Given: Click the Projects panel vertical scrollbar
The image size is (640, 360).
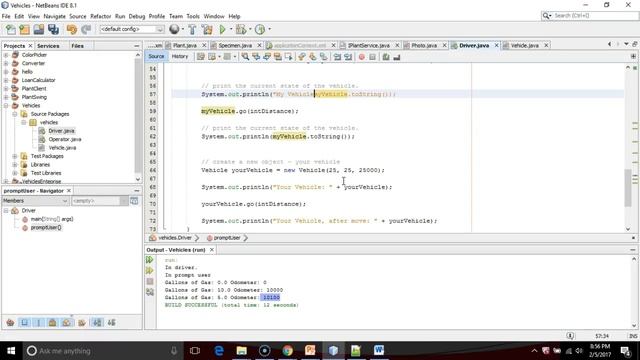Looking at the screenshot, I should click(x=138, y=117).
